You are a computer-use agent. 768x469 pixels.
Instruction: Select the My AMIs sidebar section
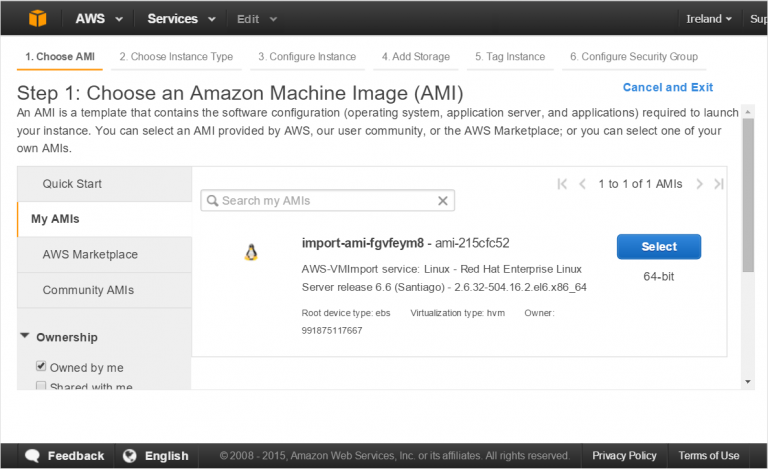(x=104, y=219)
